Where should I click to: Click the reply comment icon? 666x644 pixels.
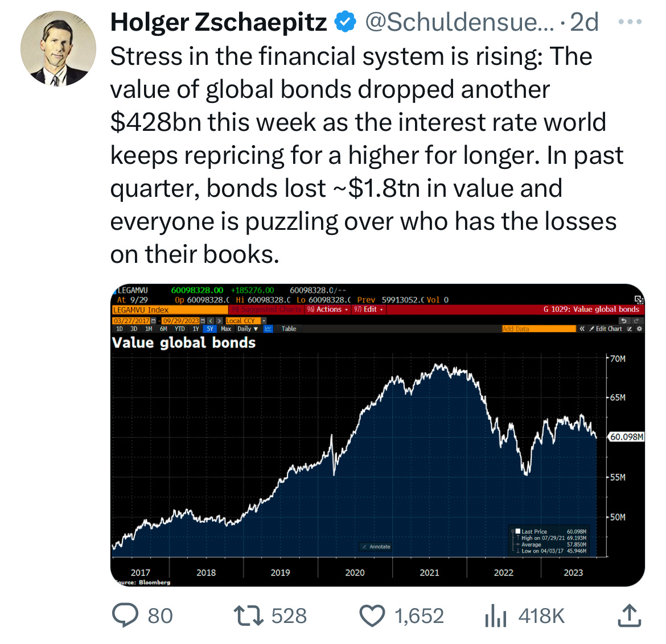pyautogui.click(x=125, y=615)
